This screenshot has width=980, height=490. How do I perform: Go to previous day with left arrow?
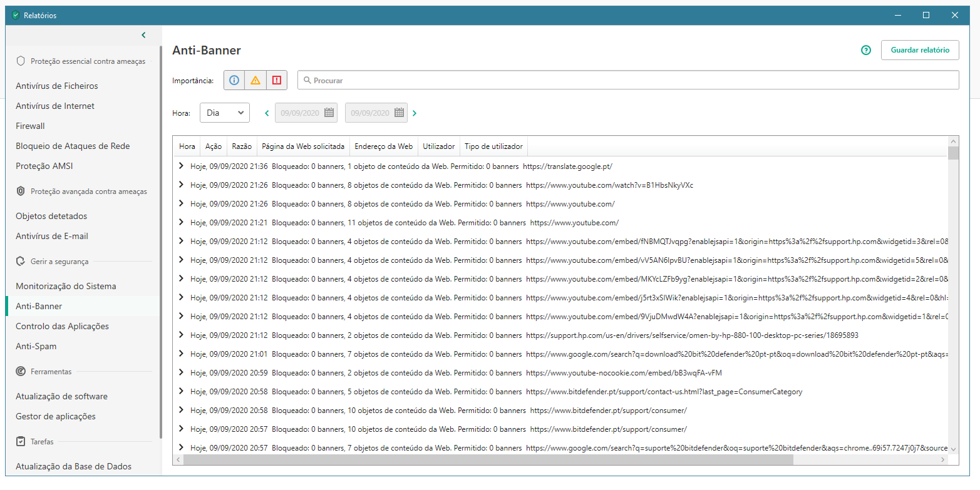(267, 113)
